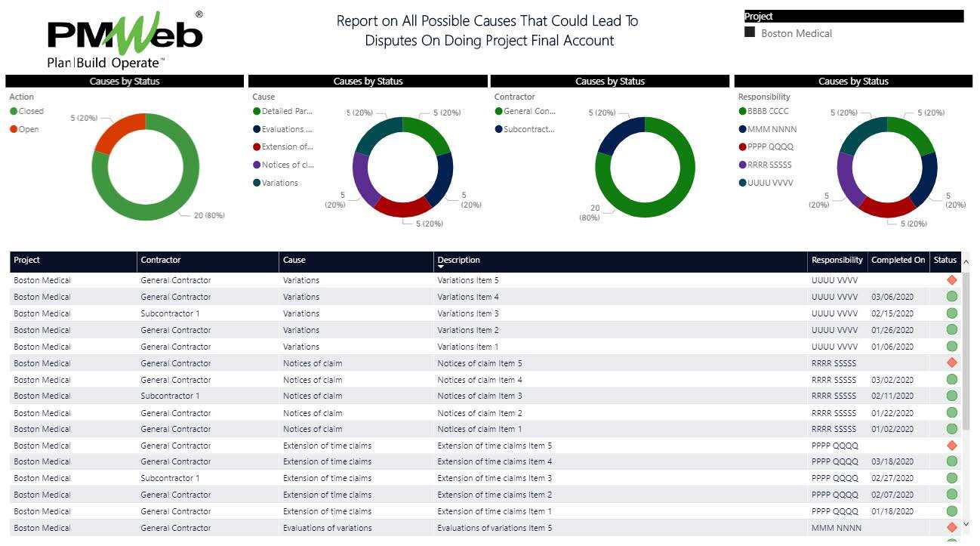Click sort arrow on Description column header
Image resolution: width=980 pixels, height=546 pixels.
click(441, 267)
